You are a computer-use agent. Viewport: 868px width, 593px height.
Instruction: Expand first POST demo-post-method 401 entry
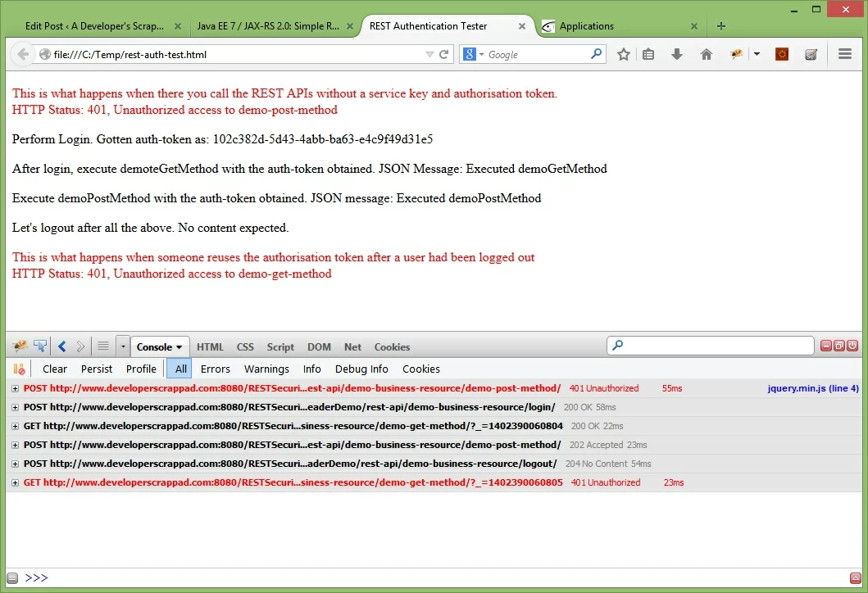16,389
